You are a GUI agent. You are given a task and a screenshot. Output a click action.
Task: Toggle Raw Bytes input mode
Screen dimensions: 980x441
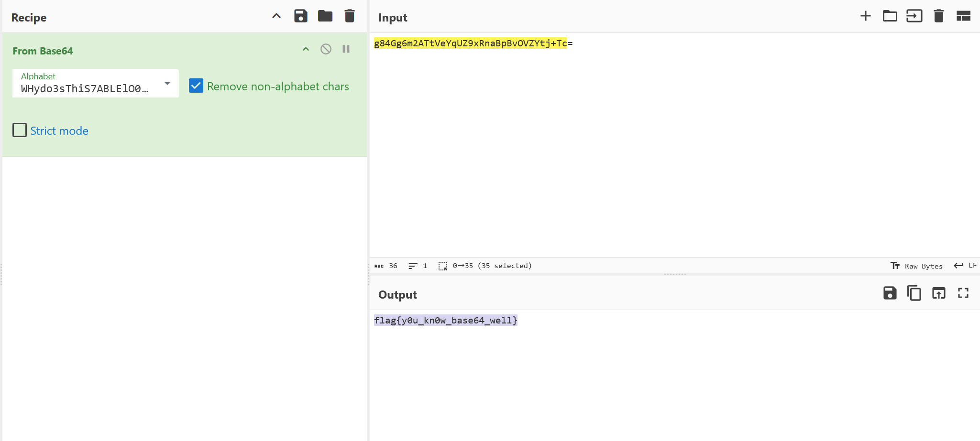click(x=916, y=266)
